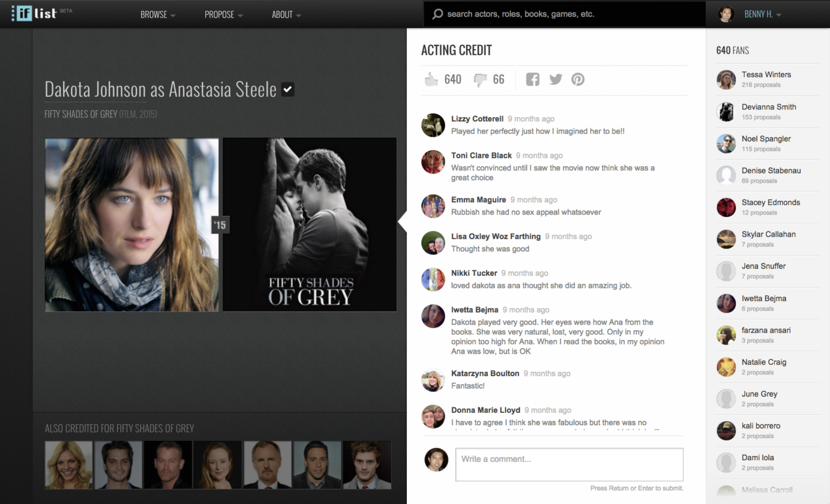Toggle the checkmark box beside Anastasia Steele
This screenshot has height=504, width=830.
[288, 89]
